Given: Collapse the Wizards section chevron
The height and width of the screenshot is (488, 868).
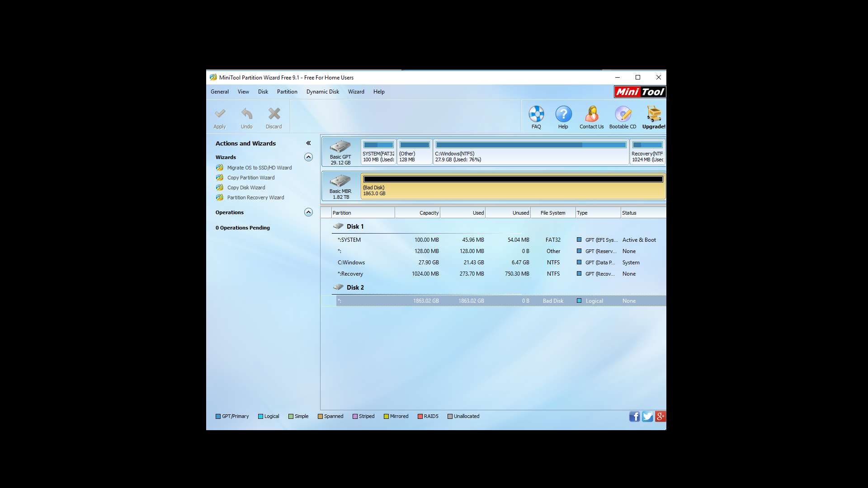Looking at the screenshot, I should pyautogui.click(x=308, y=157).
